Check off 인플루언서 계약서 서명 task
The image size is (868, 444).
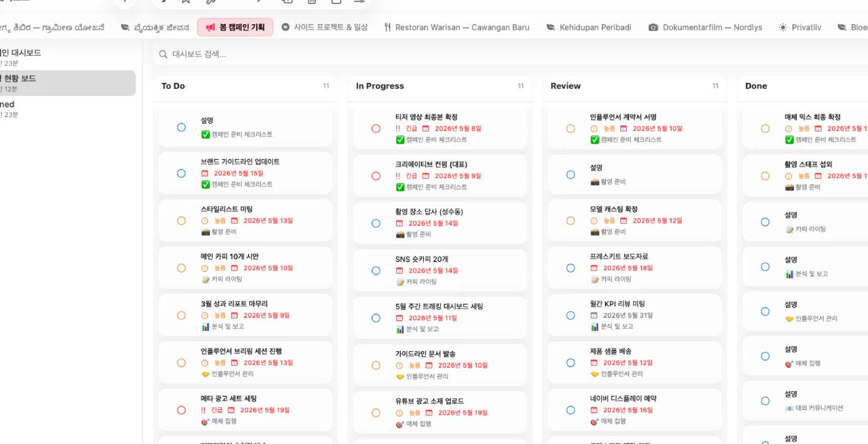[570, 129]
